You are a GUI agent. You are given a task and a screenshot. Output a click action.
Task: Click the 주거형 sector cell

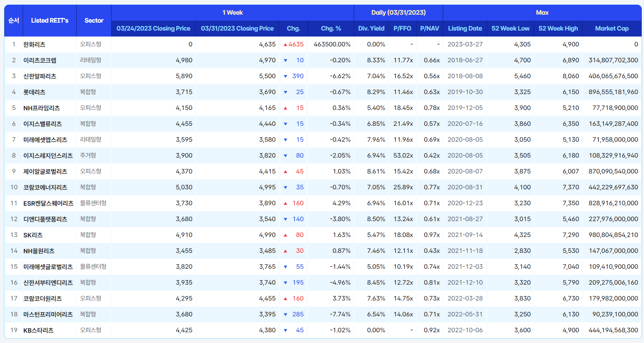[88, 156]
